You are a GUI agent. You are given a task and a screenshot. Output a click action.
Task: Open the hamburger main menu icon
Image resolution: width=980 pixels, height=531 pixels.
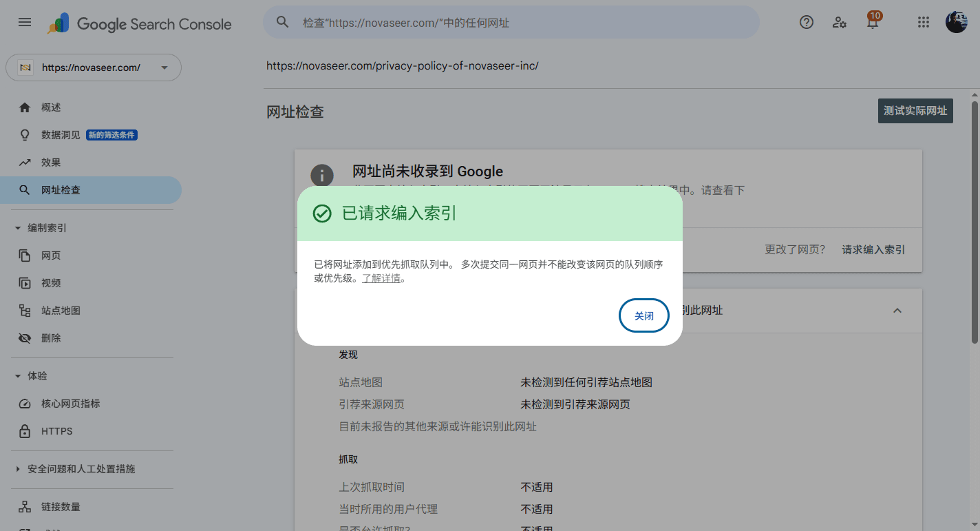pyautogui.click(x=25, y=22)
